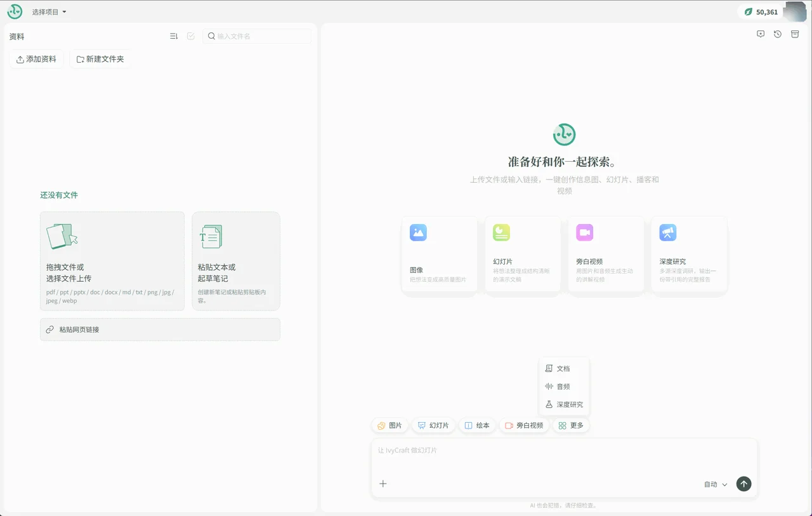Click the 准备好和你一起探索。 heading
Viewport: 812px width, 516px height.
point(564,161)
